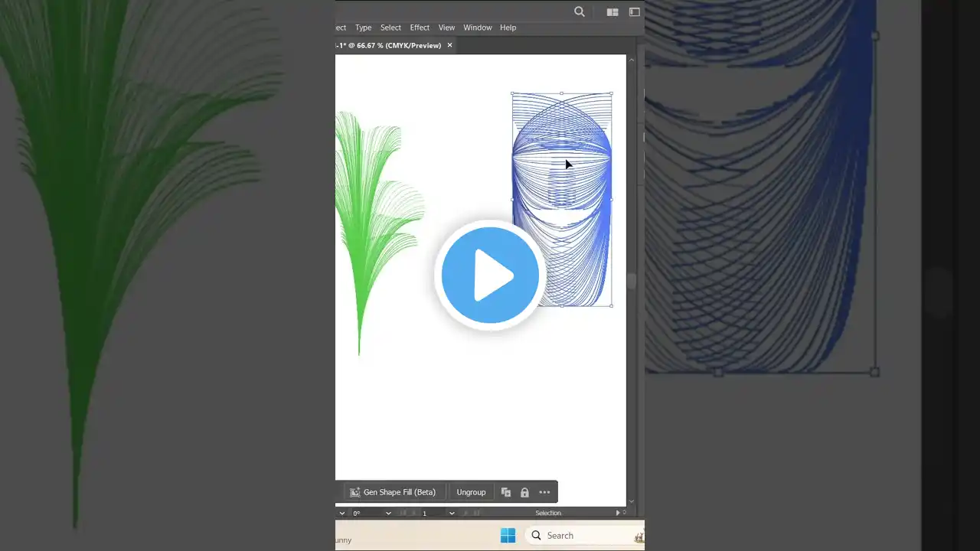Click the status bar play arrow beside Selection
Screen dimensions: 980x551
[x=618, y=513]
